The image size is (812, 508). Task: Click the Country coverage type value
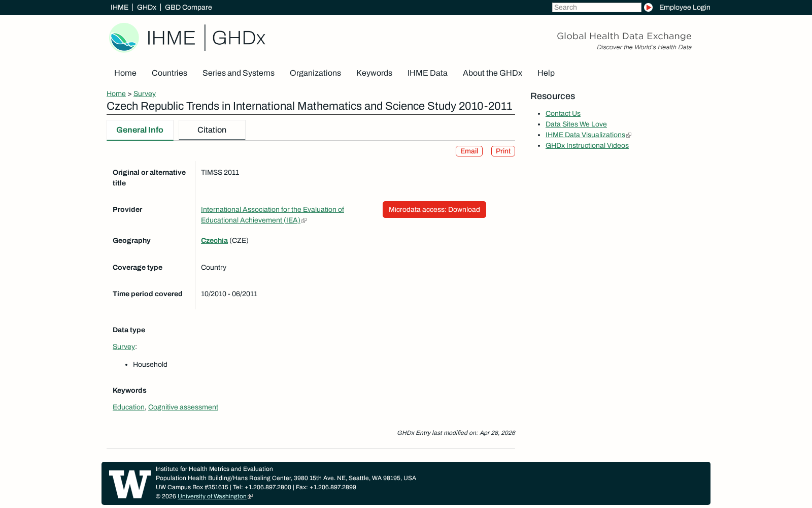(x=214, y=267)
